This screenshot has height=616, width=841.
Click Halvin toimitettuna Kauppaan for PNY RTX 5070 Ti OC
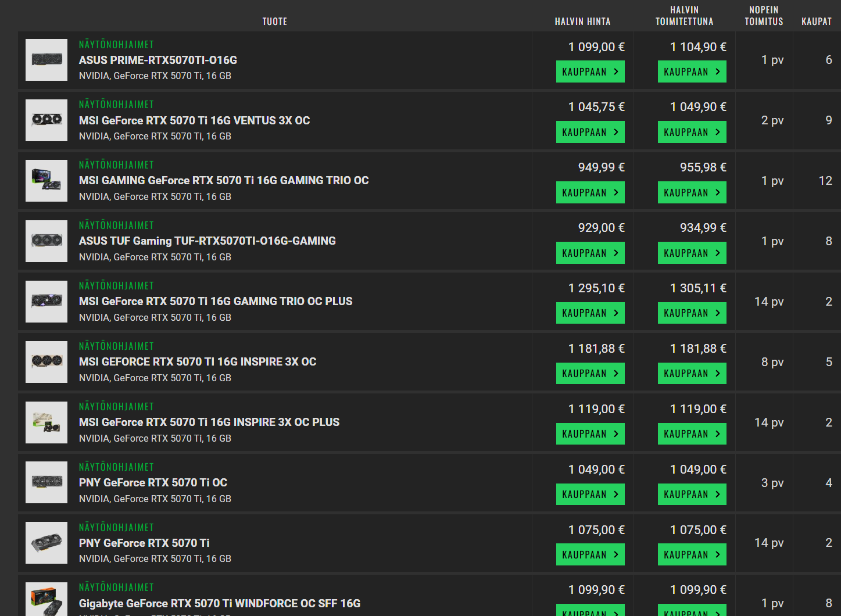692,494
